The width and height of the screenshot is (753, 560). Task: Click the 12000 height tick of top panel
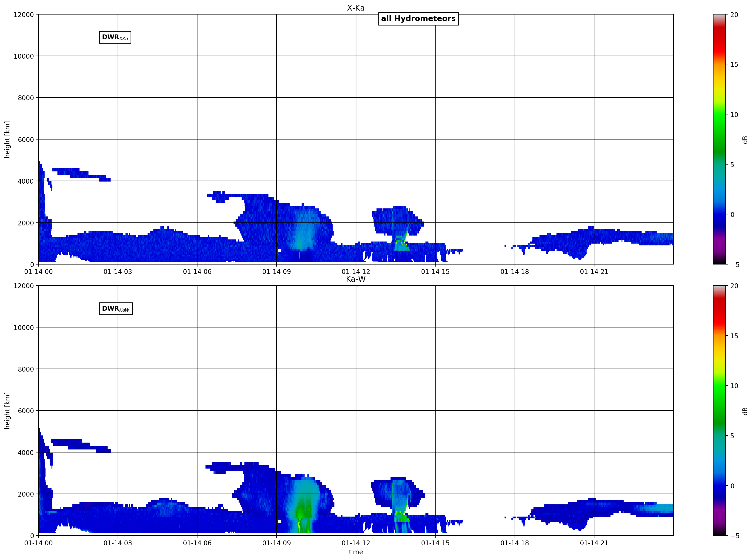click(x=24, y=14)
